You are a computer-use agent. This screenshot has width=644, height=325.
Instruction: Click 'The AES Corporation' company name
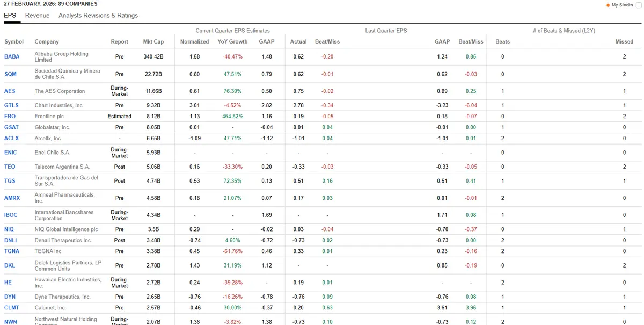60,91
